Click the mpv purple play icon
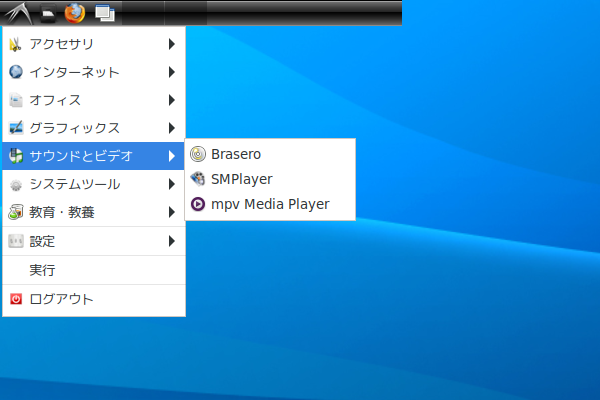 (198, 204)
